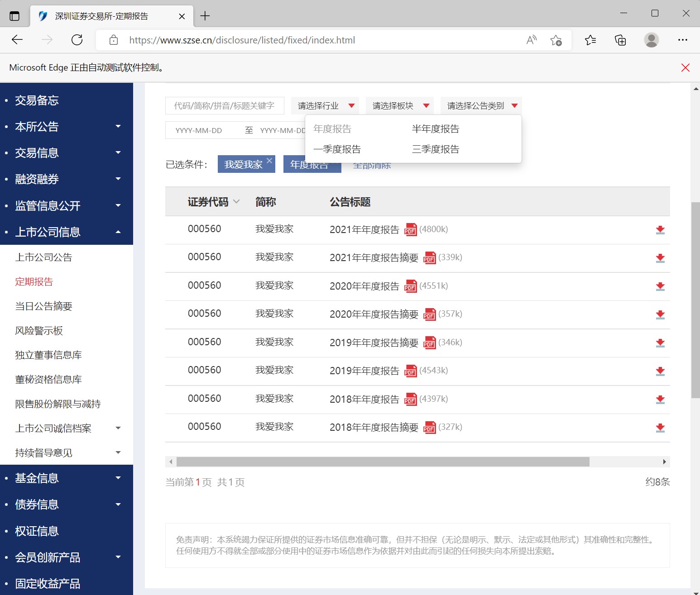Open PDF icon for 2019年年度报告摘要

click(429, 343)
